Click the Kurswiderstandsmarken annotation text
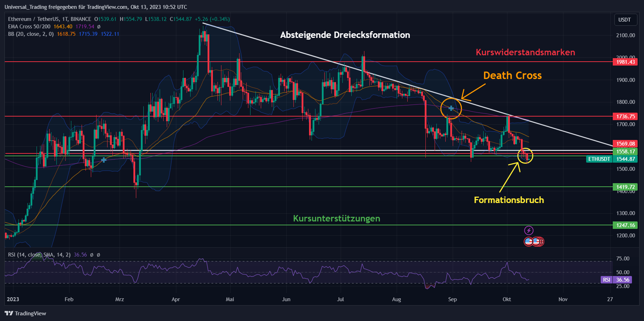644x321 pixels. [x=525, y=52]
